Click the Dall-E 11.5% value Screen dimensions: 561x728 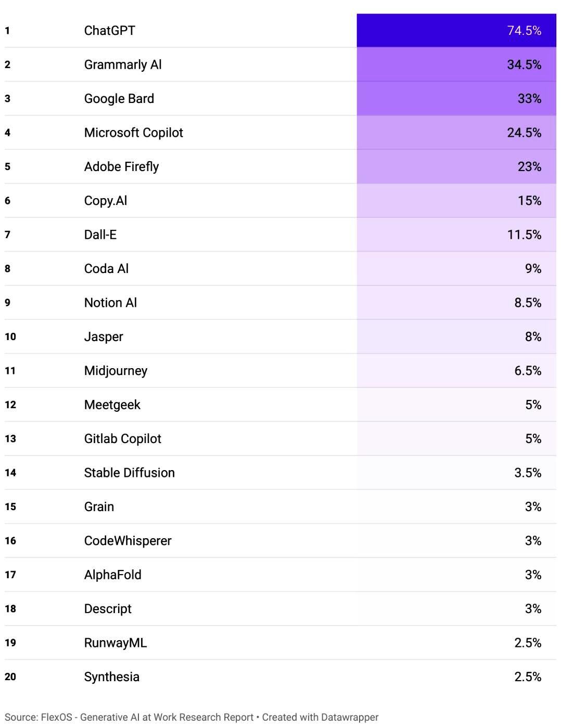[524, 235]
